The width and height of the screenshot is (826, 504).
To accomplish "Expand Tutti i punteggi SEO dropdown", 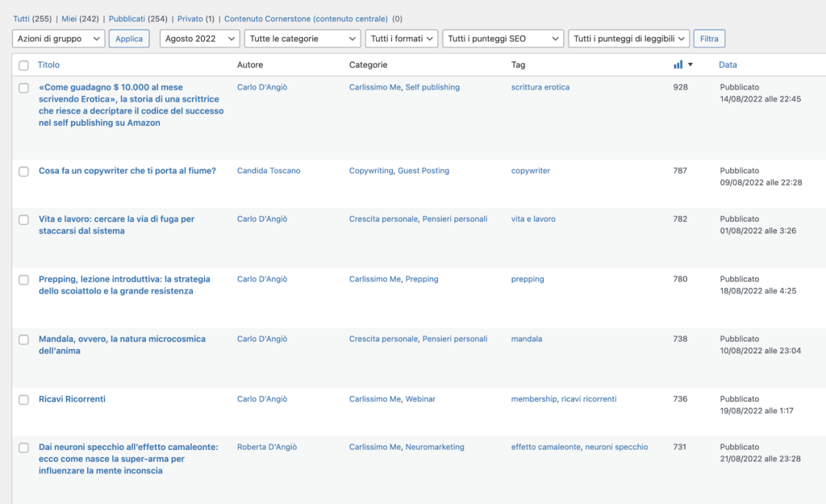I will point(503,39).
